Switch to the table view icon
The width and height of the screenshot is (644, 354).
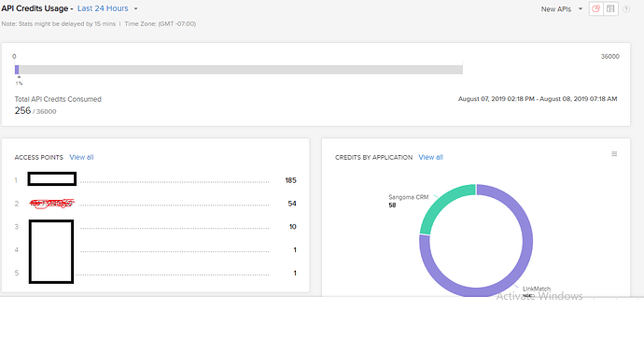(610, 8)
